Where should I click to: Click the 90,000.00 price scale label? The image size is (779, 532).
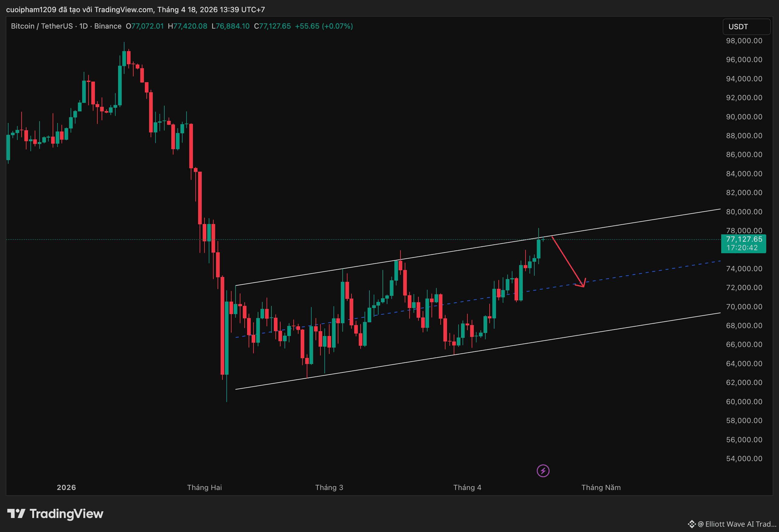click(x=744, y=117)
